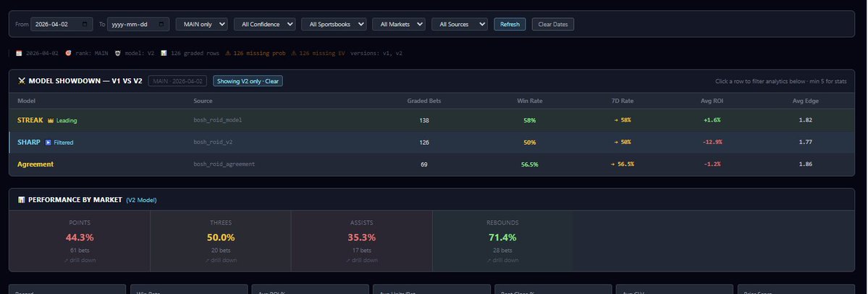868x294 pixels.
Task: Click the calendar icon in the status line
Action: pyautogui.click(x=19, y=53)
